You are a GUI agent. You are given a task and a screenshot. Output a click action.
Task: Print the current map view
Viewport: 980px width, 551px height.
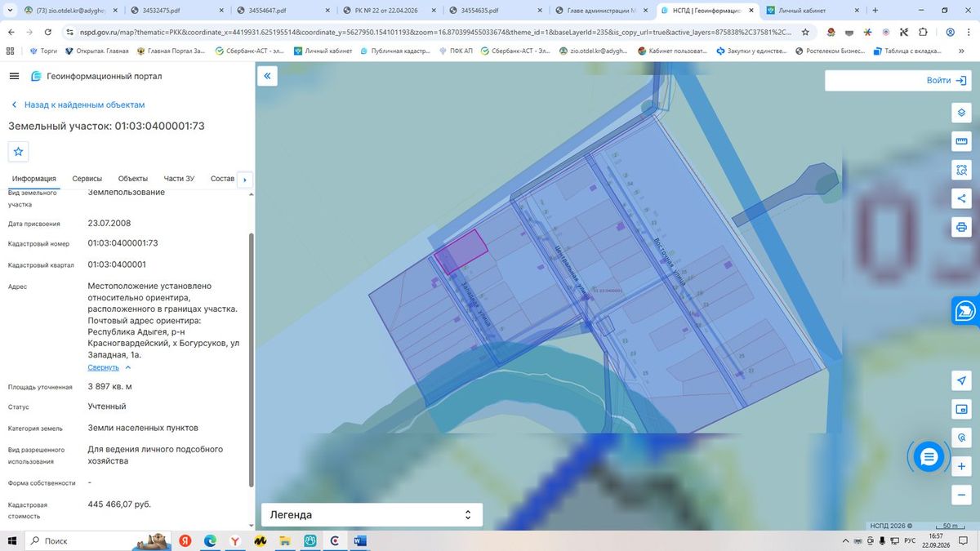click(x=961, y=227)
